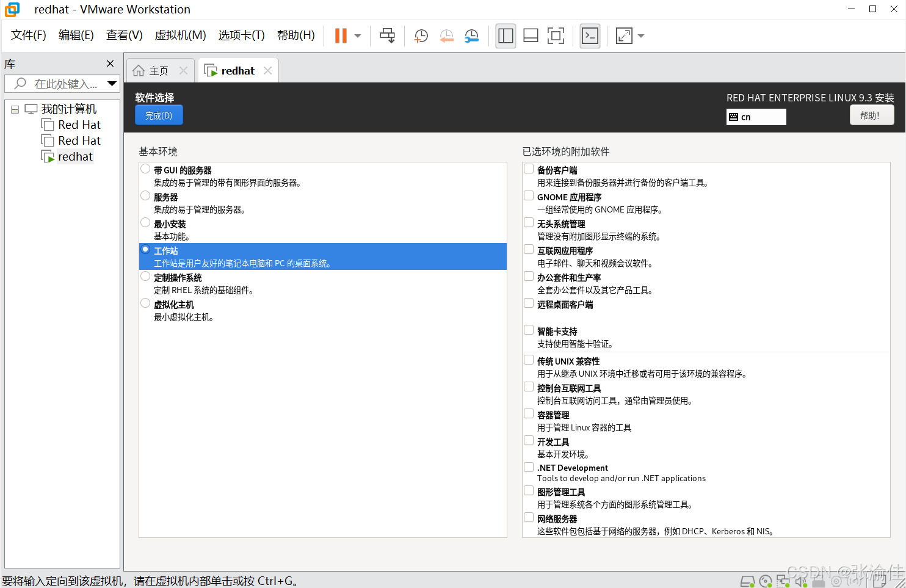Click the CD/DVD status icon
The width and height of the screenshot is (906, 588).
pos(766,581)
